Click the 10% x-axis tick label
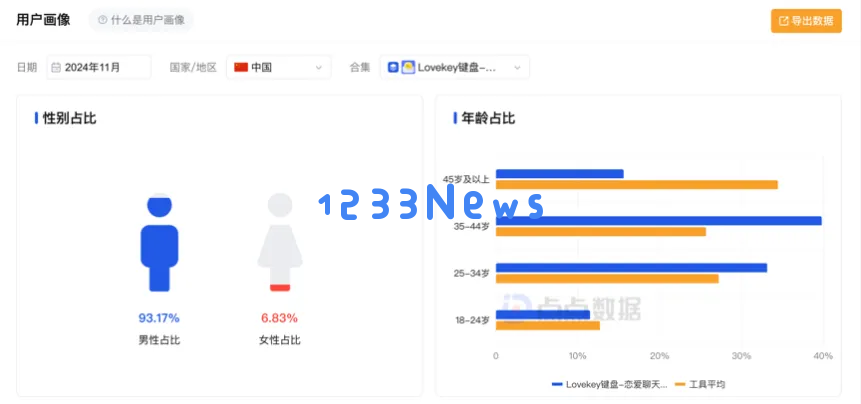The width and height of the screenshot is (861, 404). point(578,356)
